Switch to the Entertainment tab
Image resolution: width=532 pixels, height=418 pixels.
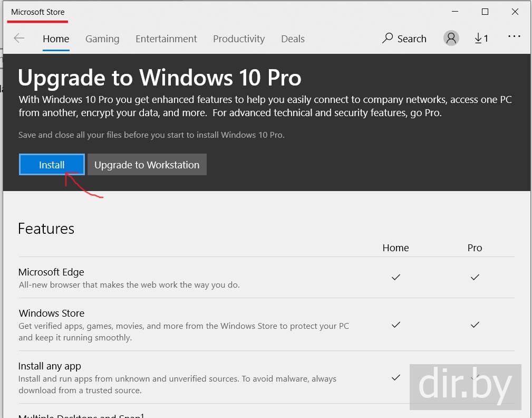click(166, 39)
